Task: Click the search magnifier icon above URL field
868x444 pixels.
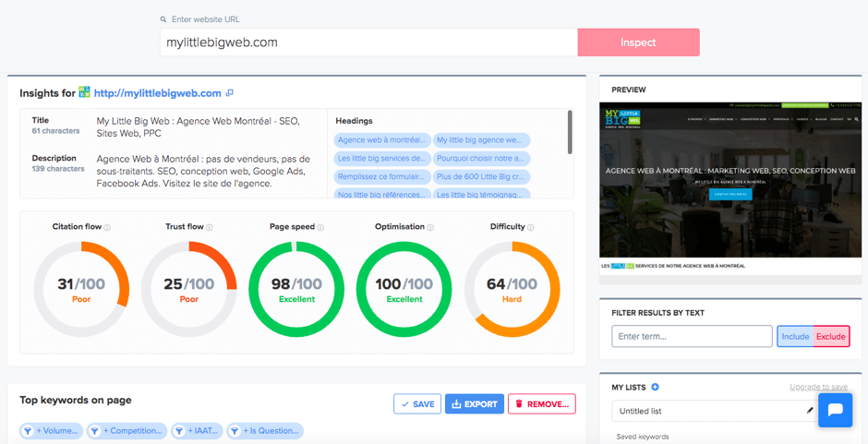Action: point(163,19)
